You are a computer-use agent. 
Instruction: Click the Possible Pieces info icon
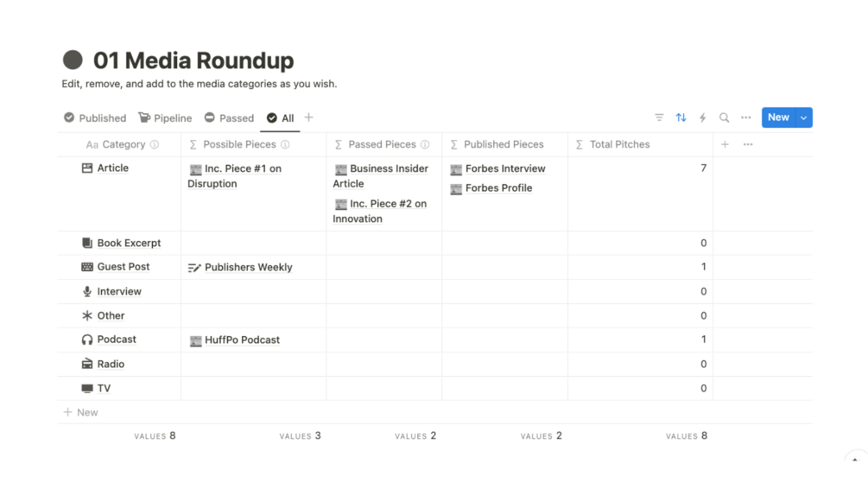tap(285, 144)
